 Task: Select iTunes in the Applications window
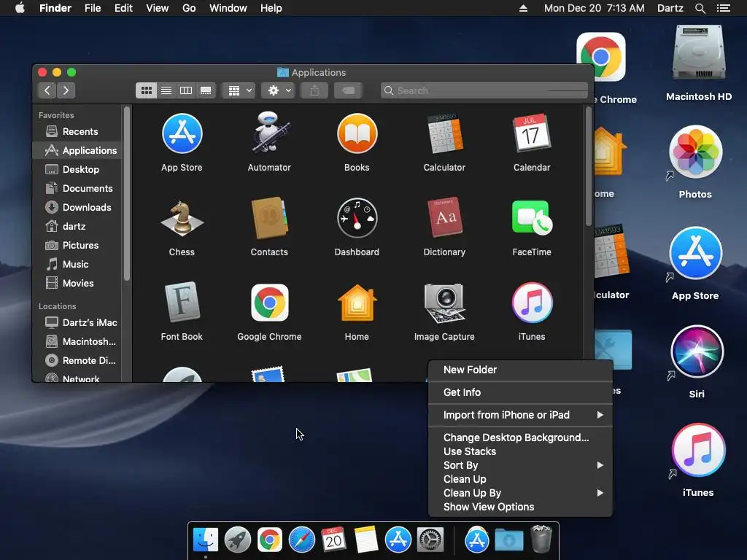click(532, 303)
